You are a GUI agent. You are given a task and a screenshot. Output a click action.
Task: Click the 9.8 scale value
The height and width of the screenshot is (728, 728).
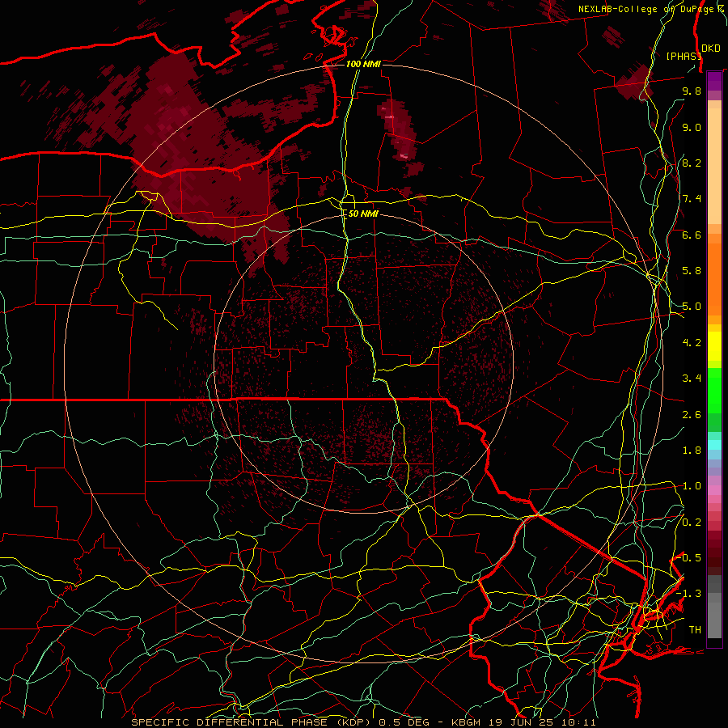tap(692, 91)
